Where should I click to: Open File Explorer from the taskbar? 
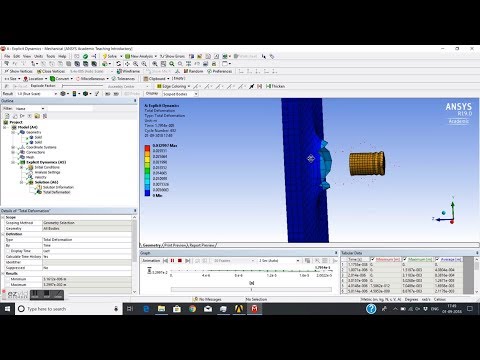pyautogui.click(x=162, y=309)
